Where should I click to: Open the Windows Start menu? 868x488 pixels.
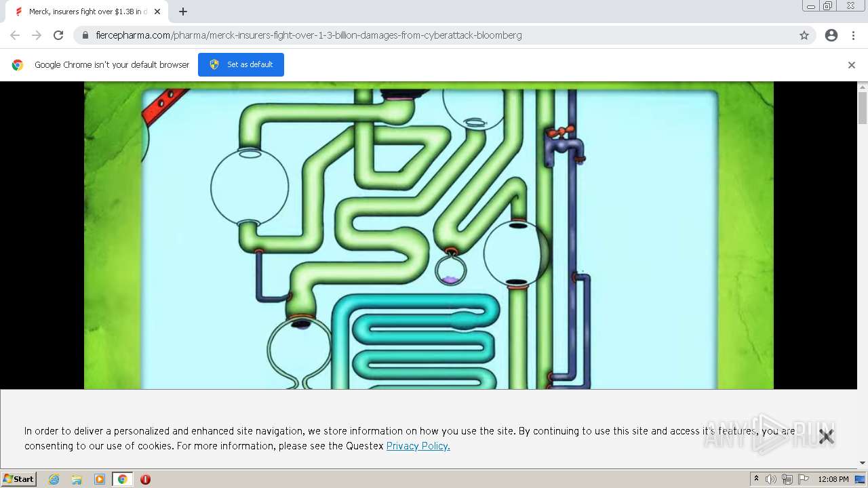click(x=19, y=479)
